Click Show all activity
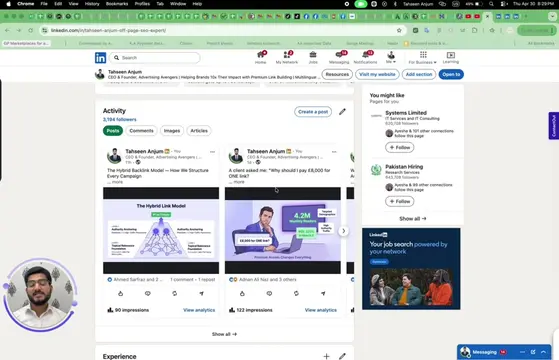This screenshot has height=360, width=559. [x=224, y=334]
